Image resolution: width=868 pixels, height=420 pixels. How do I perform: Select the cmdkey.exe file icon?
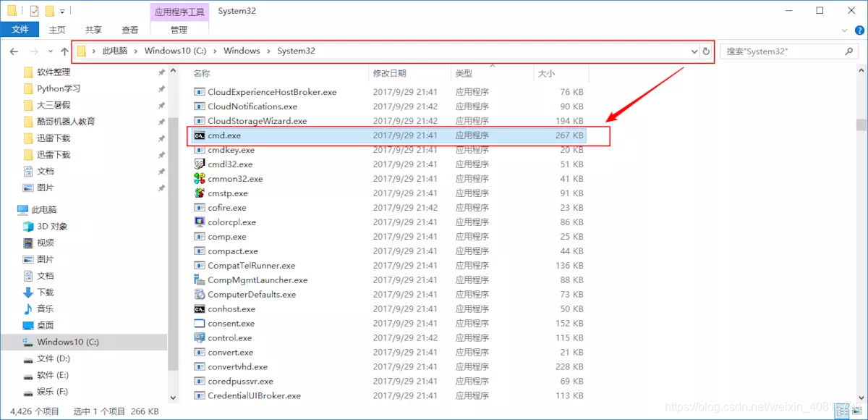point(200,150)
